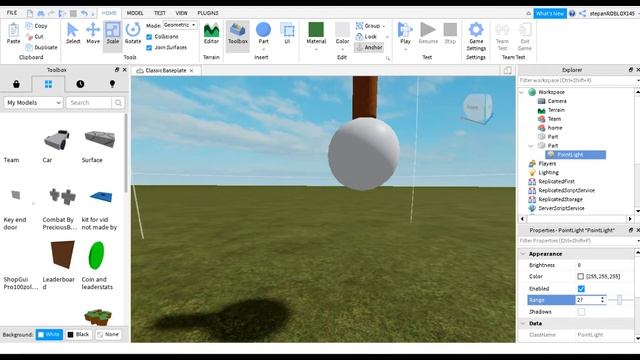Select None toolbox background
The height and width of the screenshot is (360, 640).
point(108,335)
